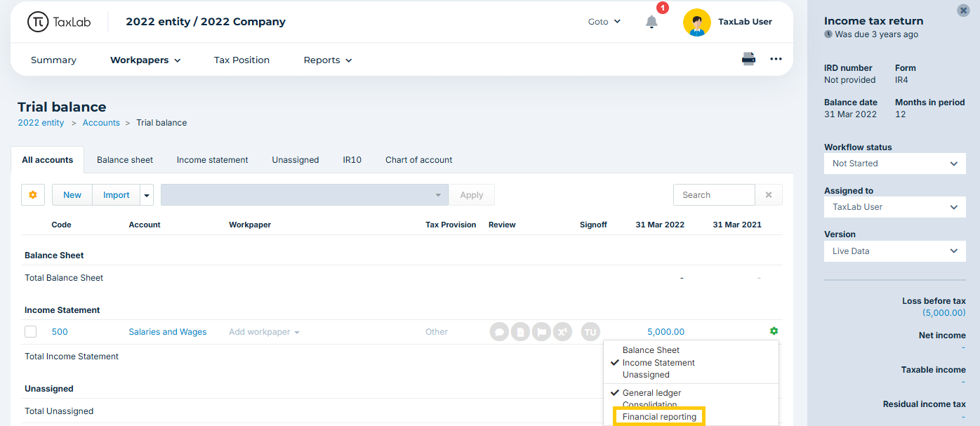Open the 5,000.00 balance link
The height and width of the screenshot is (426, 980).
[x=666, y=332]
